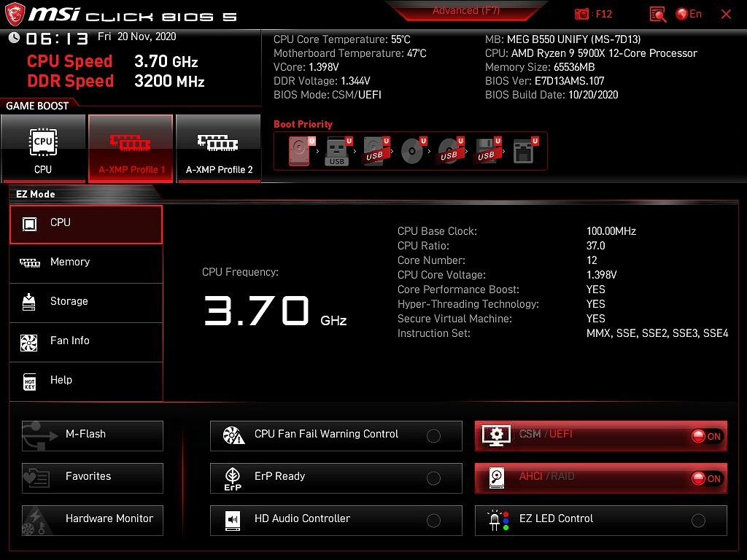
Task: Click the CPU Base Clock value 100.00MHz
Action: 611,231
